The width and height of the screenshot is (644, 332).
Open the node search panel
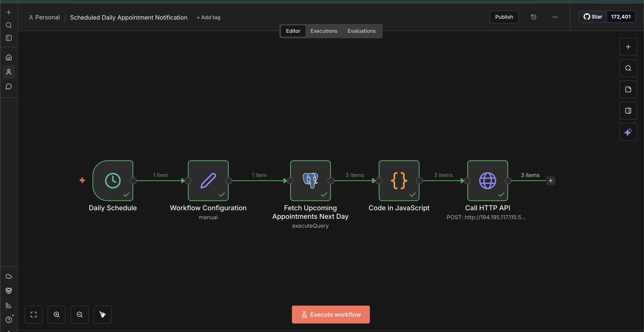tap(628, 68)
